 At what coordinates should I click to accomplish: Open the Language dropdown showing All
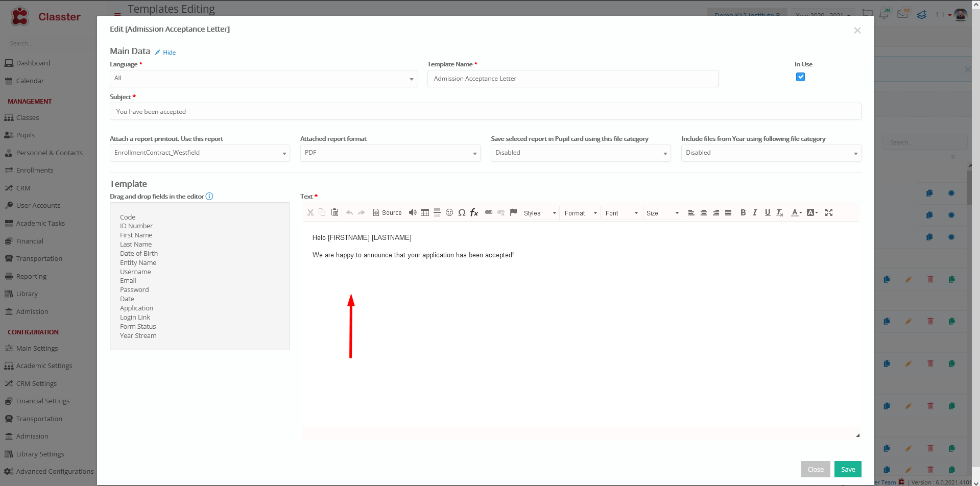[x=263, y=79]
